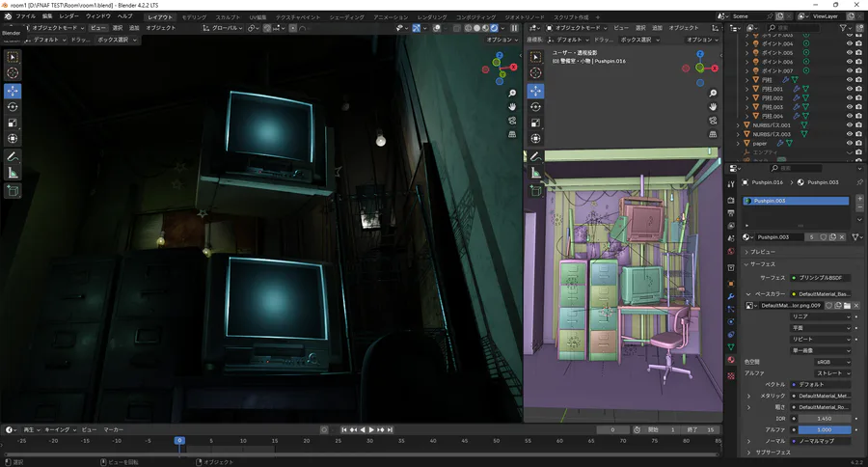The width and height of the screenshot is (868, 467).
Task: Switch to the アニメーション workspace tab
Action: coord(391,17)
